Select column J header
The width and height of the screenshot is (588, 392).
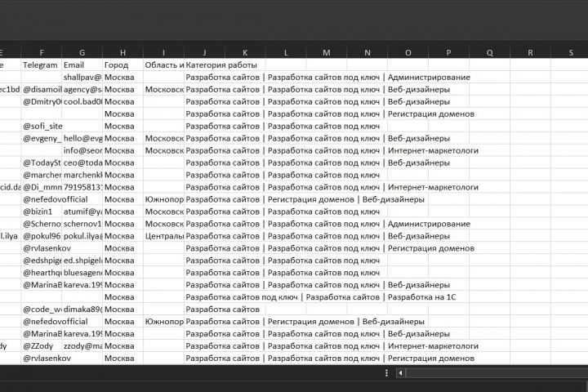click(x=204, y=52)
